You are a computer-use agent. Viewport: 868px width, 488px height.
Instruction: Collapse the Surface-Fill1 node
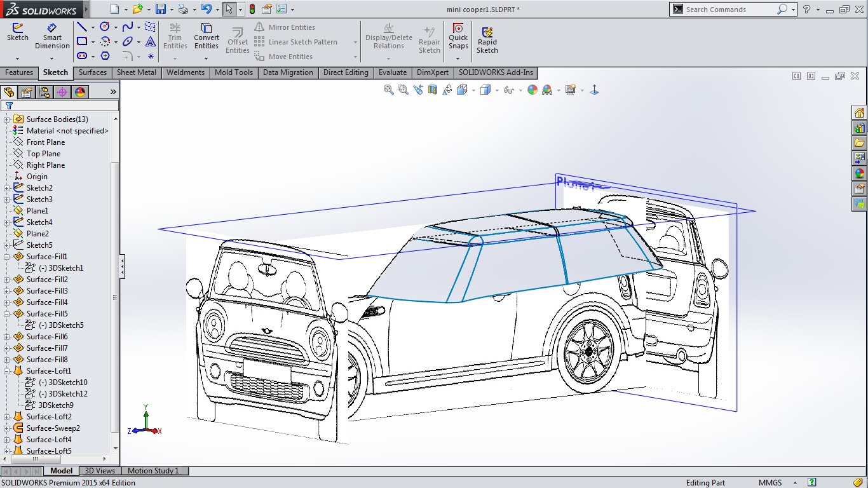[7, 257]
